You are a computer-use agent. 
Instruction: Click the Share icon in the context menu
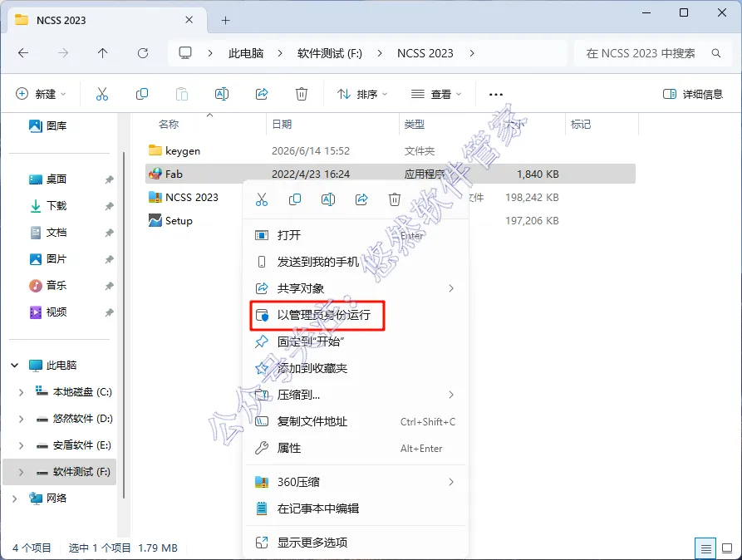coord(361,199)
